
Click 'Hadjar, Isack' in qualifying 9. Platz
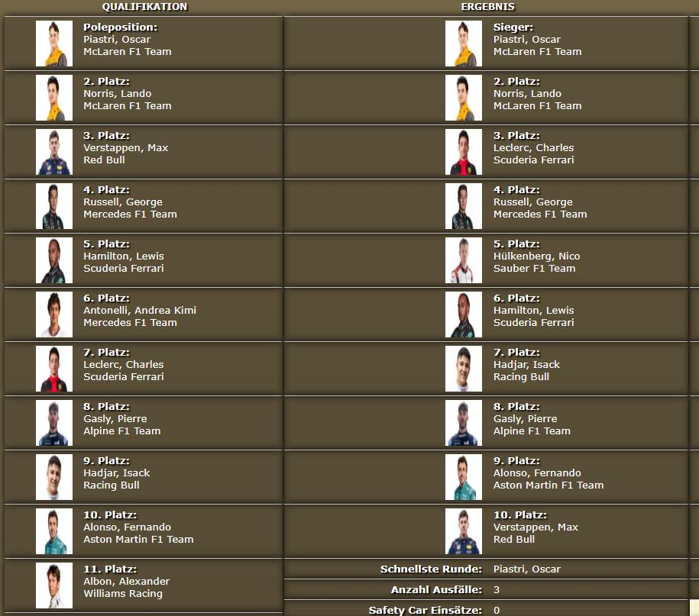tap(116, 473)
